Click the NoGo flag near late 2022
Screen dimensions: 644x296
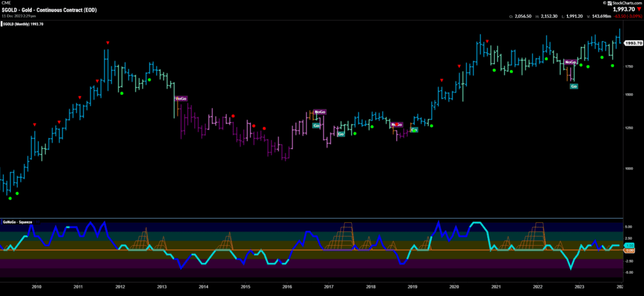(571, 62)
